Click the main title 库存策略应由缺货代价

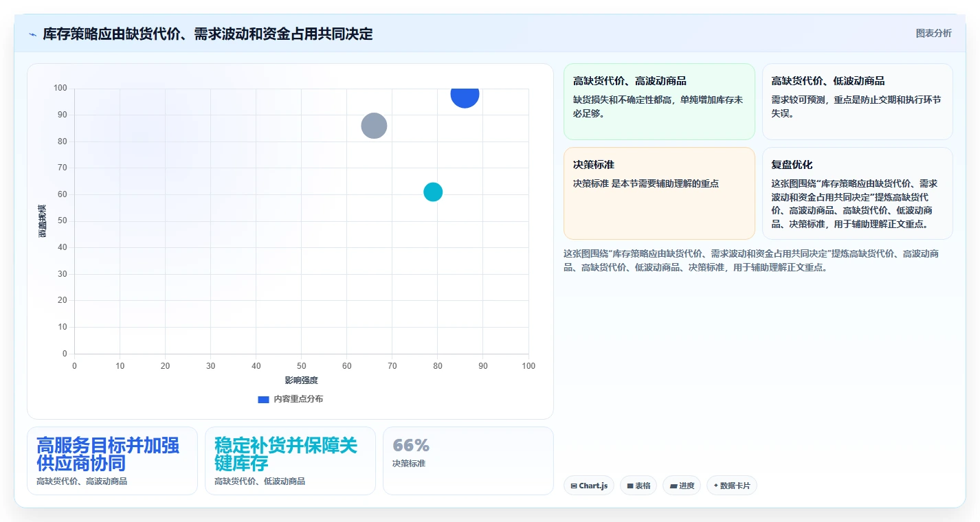click(x=208, y=34)
